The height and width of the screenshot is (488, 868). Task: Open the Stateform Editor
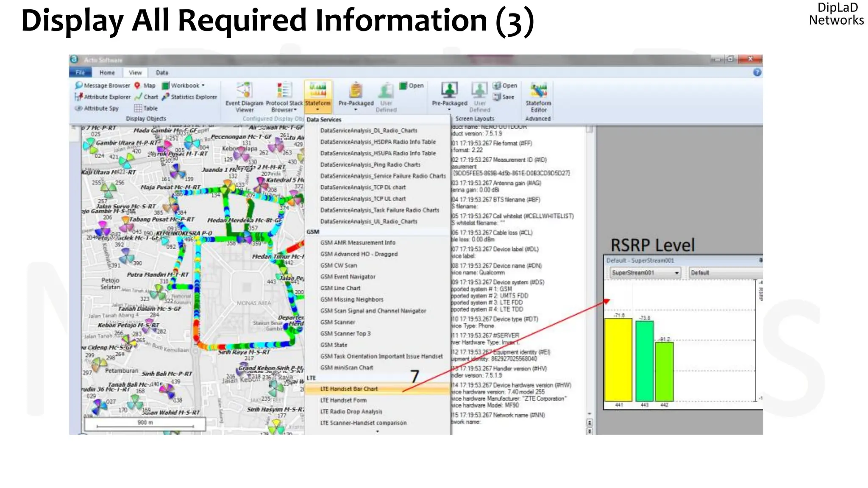tap(538, 97)
